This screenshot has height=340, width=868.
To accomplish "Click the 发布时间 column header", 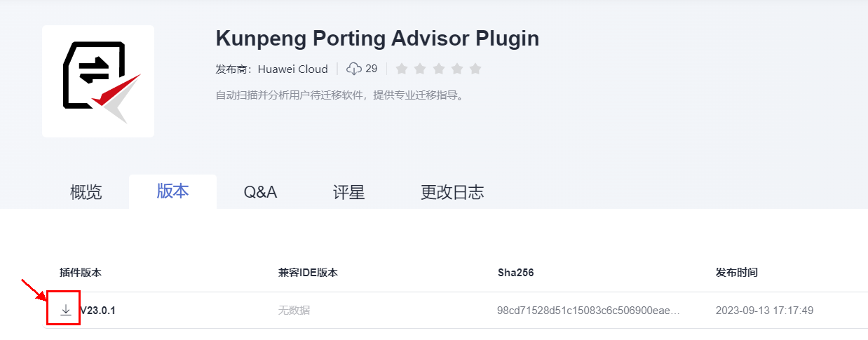I will tap(736, 272).
